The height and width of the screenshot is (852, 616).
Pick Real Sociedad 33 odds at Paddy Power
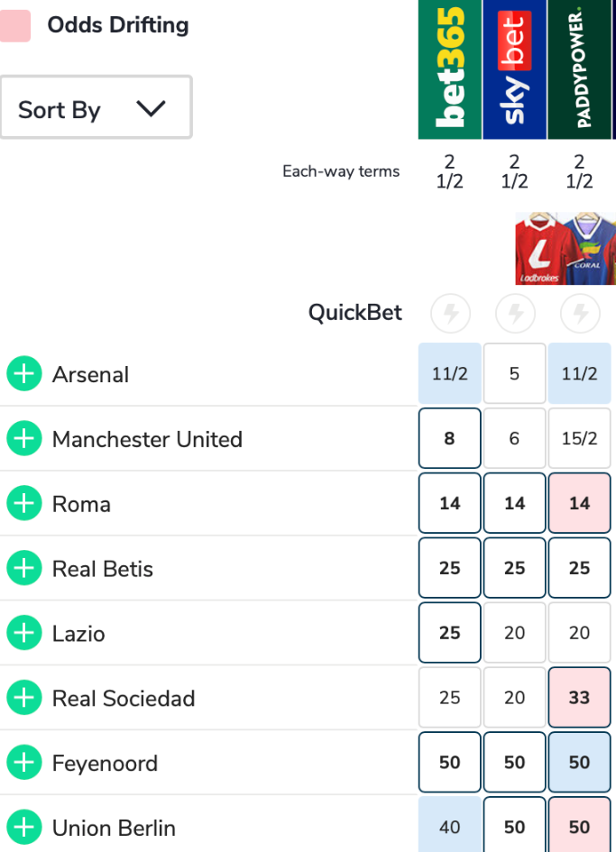(580, 698)
